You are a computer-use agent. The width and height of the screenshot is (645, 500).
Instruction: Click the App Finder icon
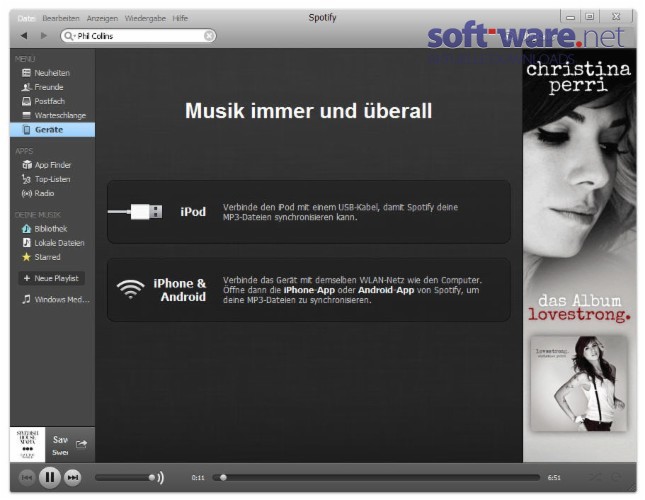point(27,165)
